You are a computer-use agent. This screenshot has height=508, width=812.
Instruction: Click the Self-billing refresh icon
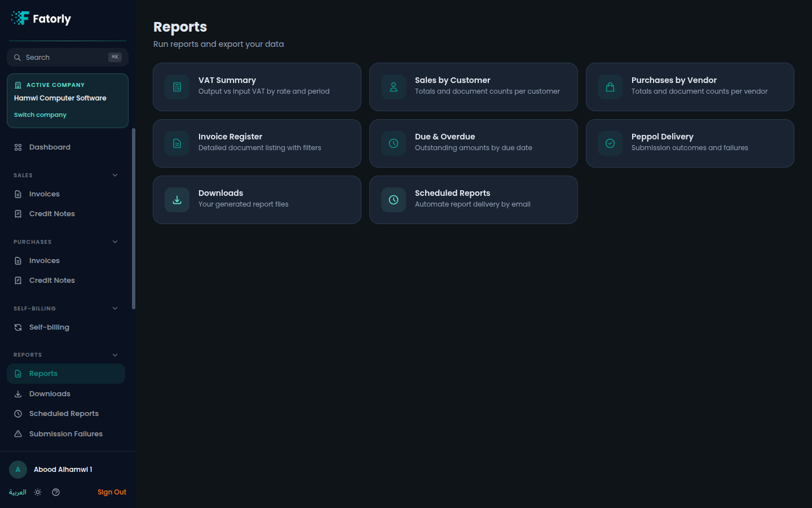pyautogui.click(x=18, y=327)
